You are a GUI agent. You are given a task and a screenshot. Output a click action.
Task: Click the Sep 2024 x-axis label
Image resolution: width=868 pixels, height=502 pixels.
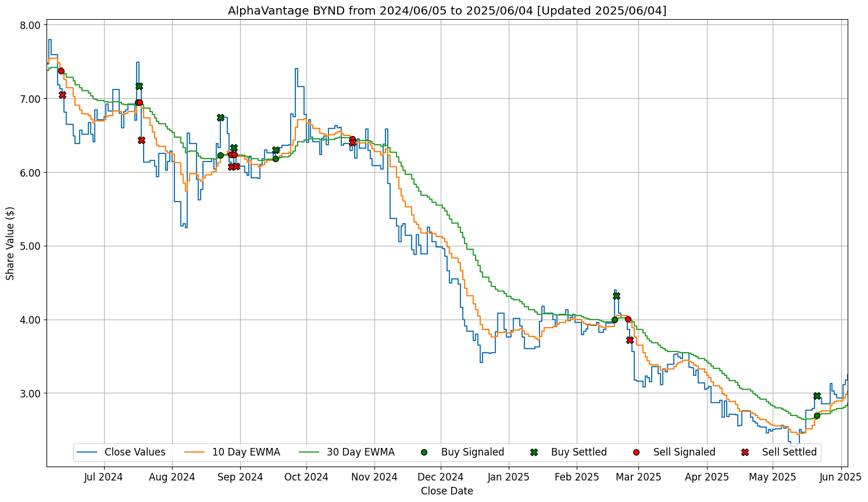(x=240, y=477)
